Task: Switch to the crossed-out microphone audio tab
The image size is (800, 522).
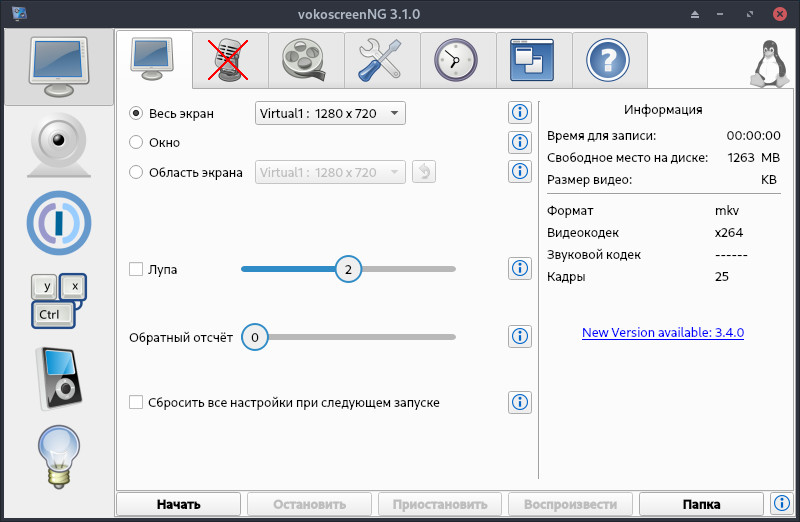Action: tap(230, 61)
